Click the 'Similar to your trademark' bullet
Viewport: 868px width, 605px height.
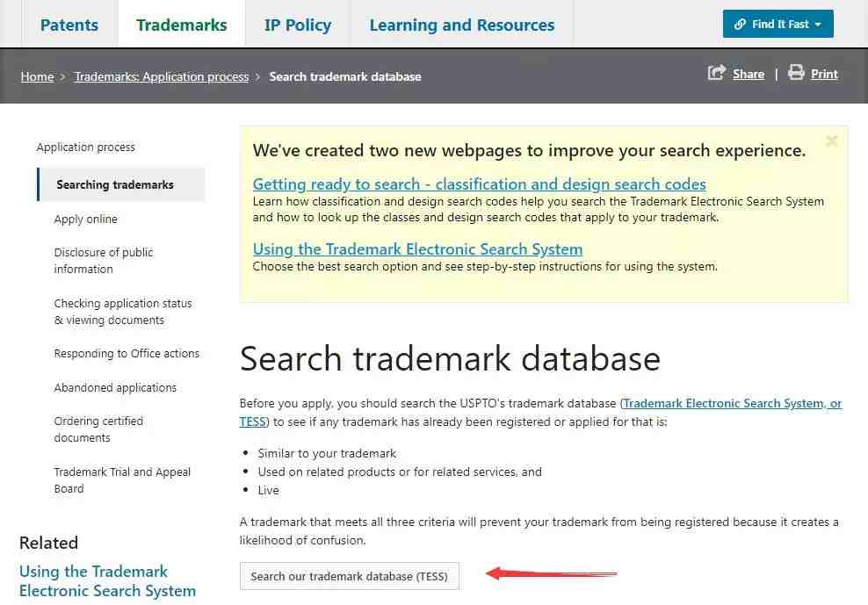coord(327,453)
